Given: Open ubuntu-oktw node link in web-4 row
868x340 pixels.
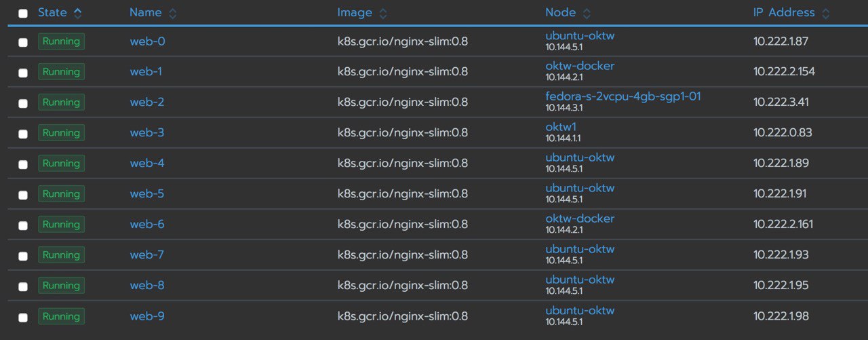Looking at the screenshot, I should [x=580, y=158].
